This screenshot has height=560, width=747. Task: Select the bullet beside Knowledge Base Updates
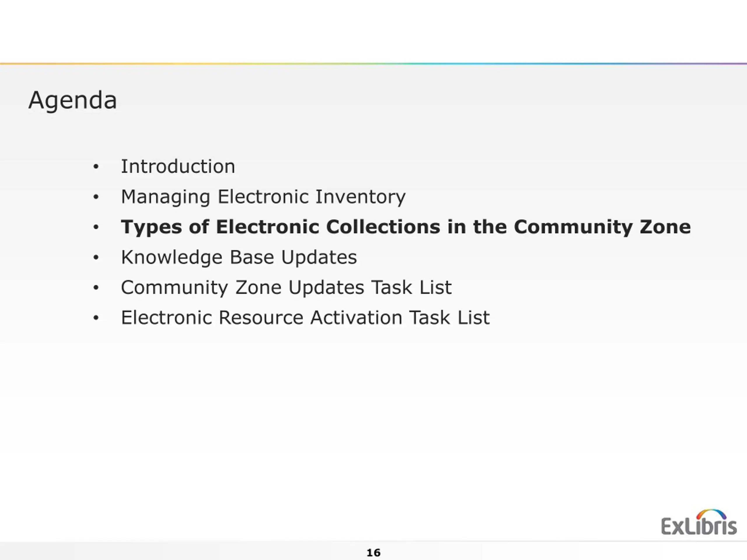click(96, 258)
